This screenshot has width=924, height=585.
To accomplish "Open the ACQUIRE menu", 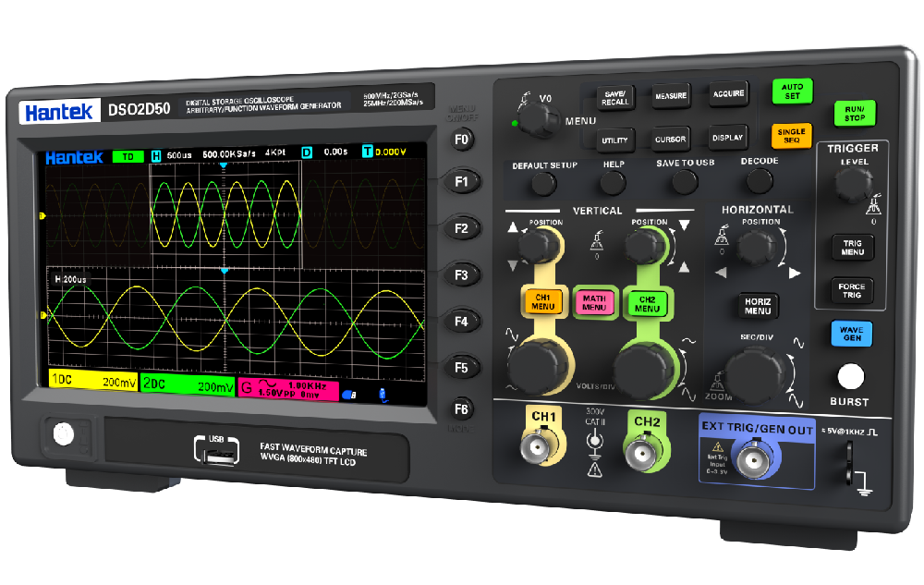I will click(x=728, y=93).
